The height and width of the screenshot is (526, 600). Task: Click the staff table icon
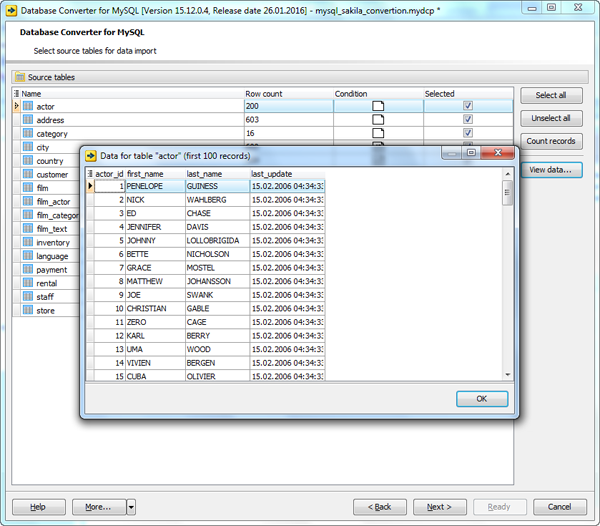pyautogui.click(x=28, y=296)
